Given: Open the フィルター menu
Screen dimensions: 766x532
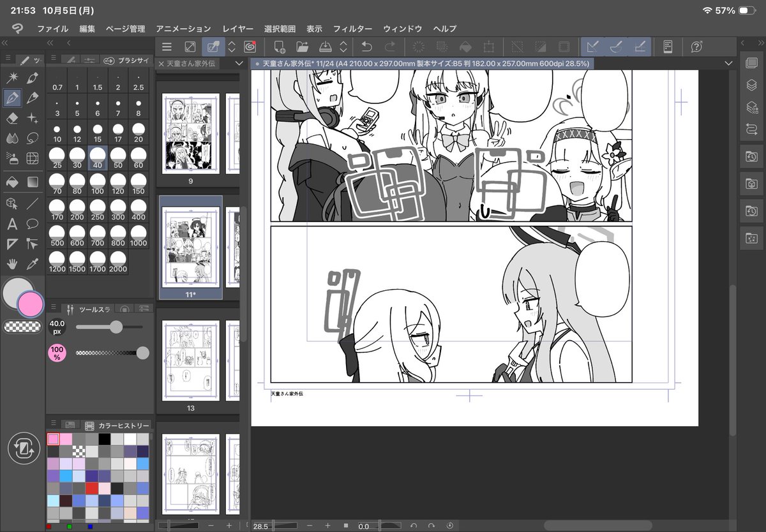Looking at the screenshot, I should [352, 29].
